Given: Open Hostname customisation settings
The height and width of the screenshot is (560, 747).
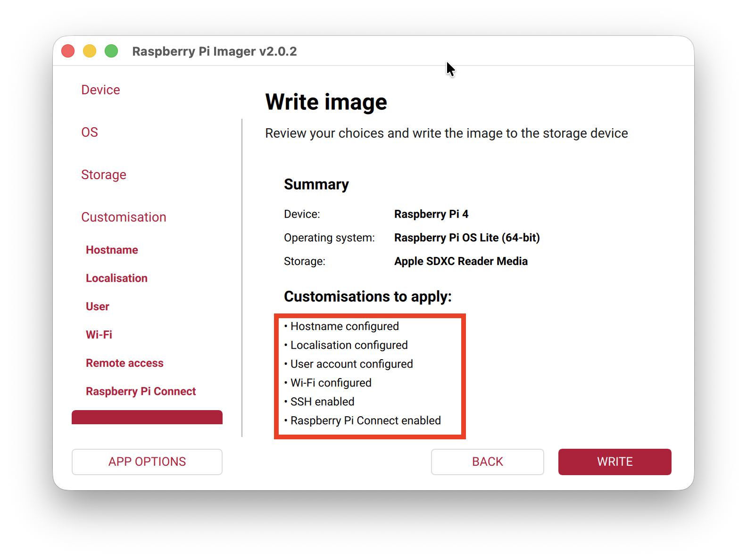Looking at the screenshot, I should tap(112, 250).
